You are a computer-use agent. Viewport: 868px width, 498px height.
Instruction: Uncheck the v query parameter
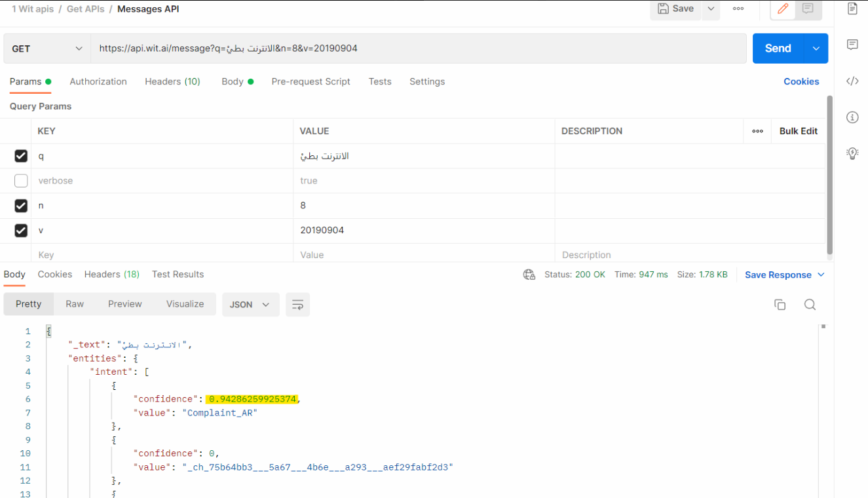click(20, 230)
